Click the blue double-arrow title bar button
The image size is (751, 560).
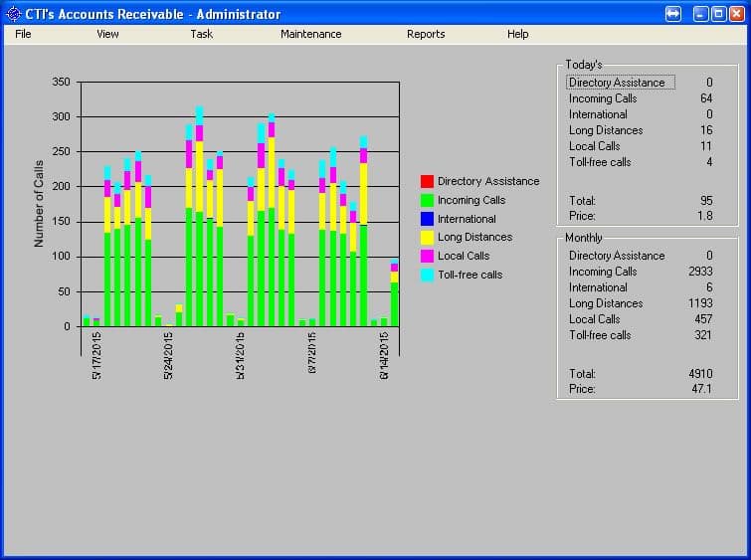[673, 14]
